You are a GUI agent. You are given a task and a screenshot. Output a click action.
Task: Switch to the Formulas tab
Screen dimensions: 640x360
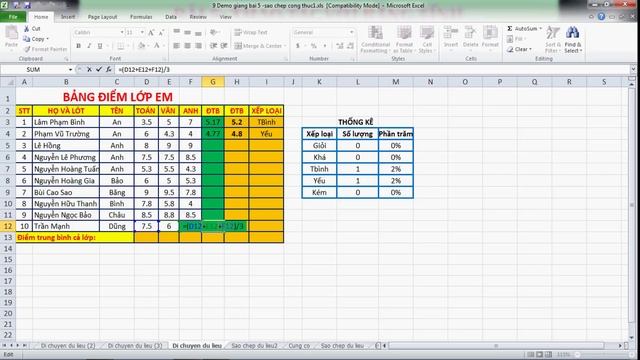[141, 17]
